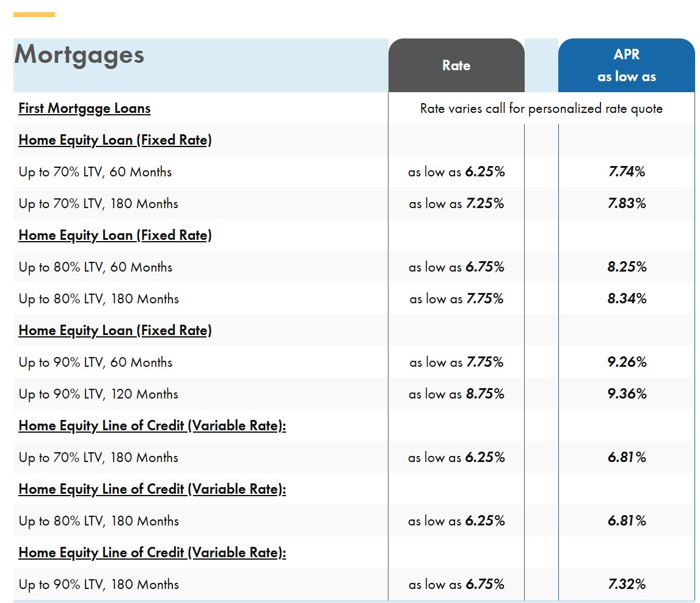
Task: Click the dark gray Rate column header
Action: click(x=456, y=66)
